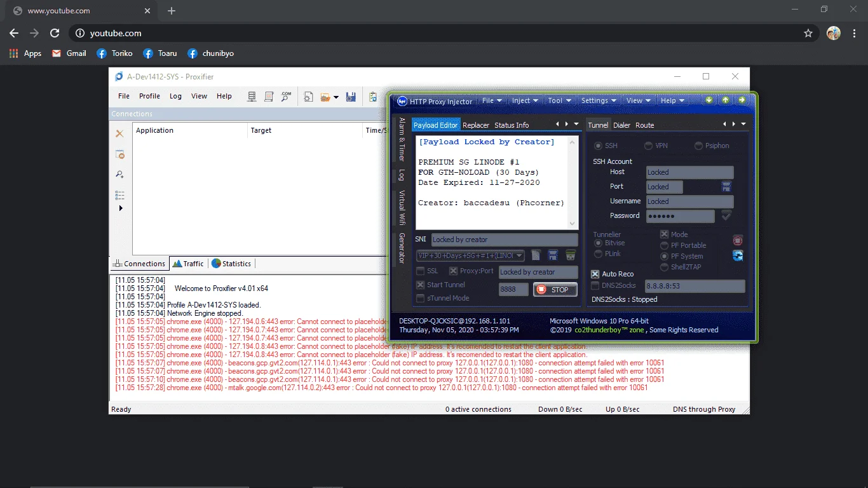Click the new document icon below the SNI field
The width and height of the screenshot is (868, 488).
pos(536,255)
